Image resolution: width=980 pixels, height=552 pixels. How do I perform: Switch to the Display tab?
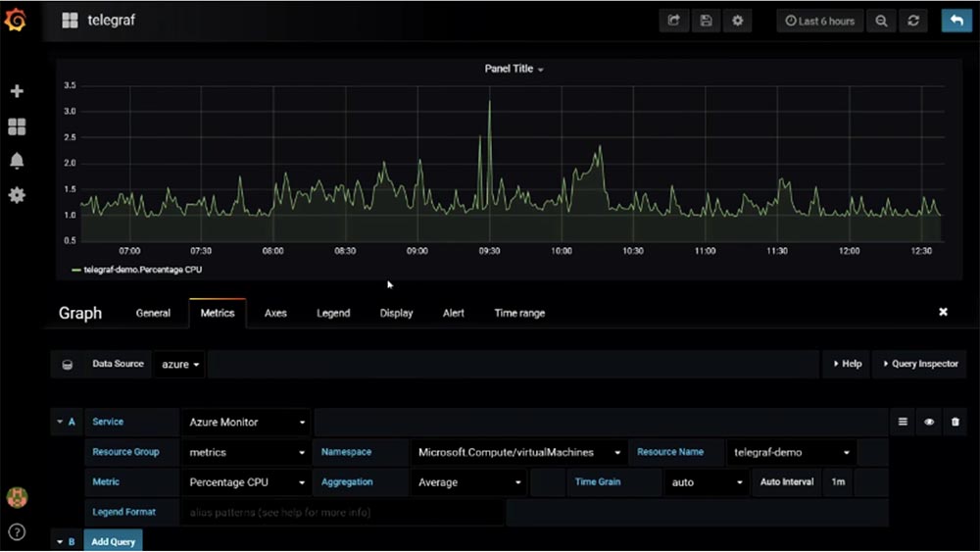point(396,313)
